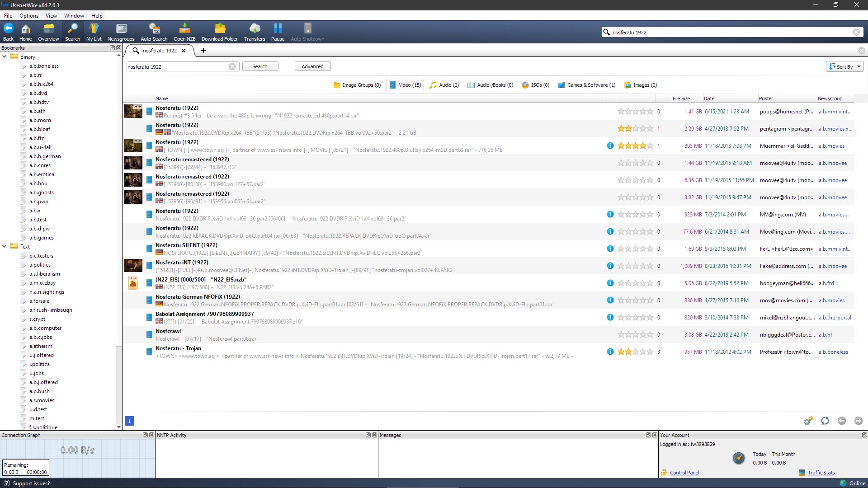The height and width of the screenshot is (488, 868).
Task: Click the Back toolbar icon
Action: [8, 32]
